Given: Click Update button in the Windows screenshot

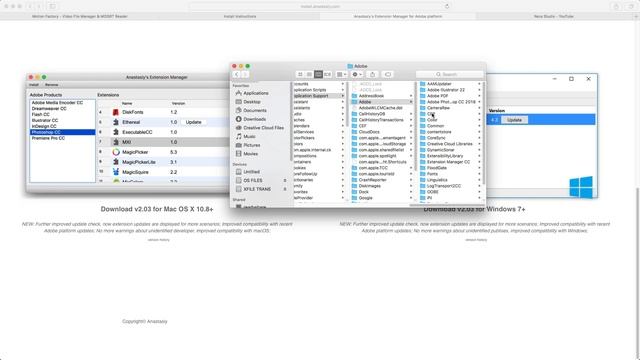Looking at the screenshot, I should (x=514, y=120).
